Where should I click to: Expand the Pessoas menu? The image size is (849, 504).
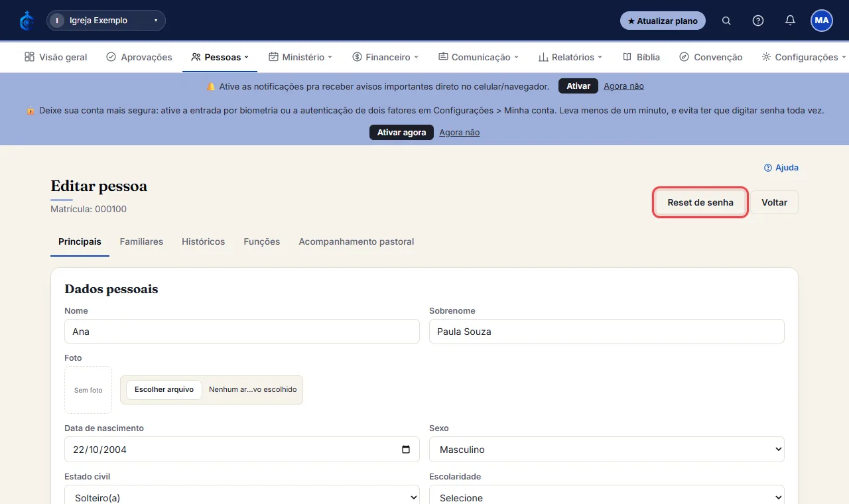[220, 57]
